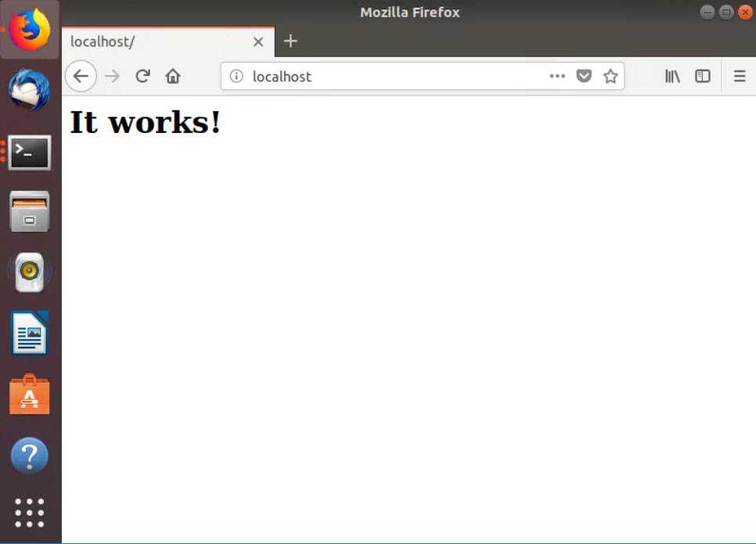Maximize the Mozilla Firefox window
Screen dimensions: 756x544
[x=726, y=12]
